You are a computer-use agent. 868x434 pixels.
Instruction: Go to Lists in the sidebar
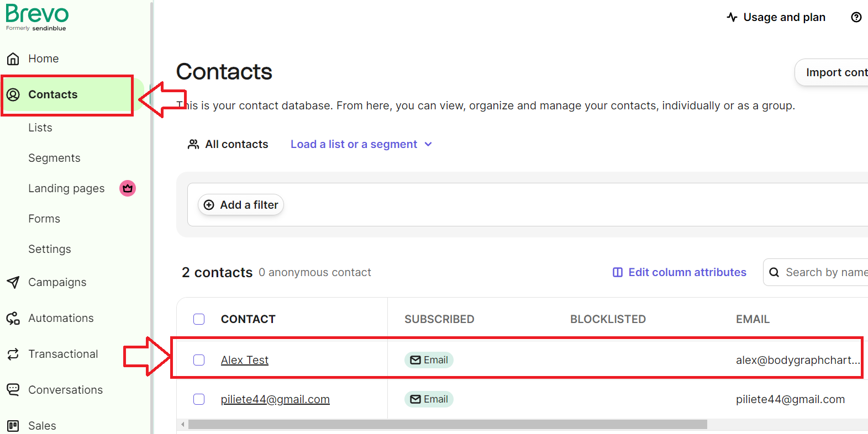(x=40, y=128)
